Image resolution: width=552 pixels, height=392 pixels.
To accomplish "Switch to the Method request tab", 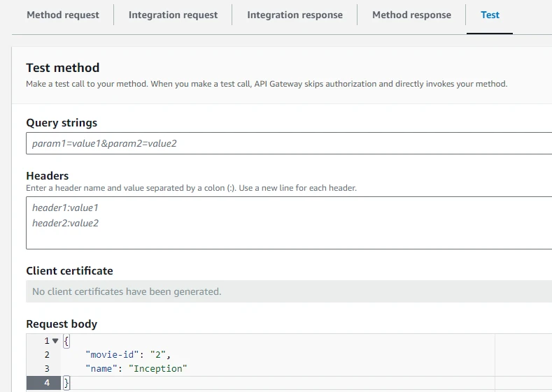I will click(x=62, y=15).
